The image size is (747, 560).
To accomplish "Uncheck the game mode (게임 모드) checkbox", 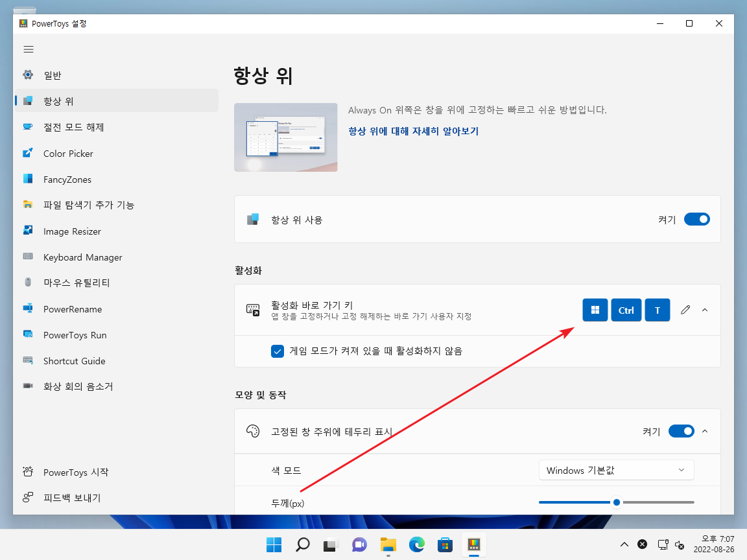I will (278, 351).
